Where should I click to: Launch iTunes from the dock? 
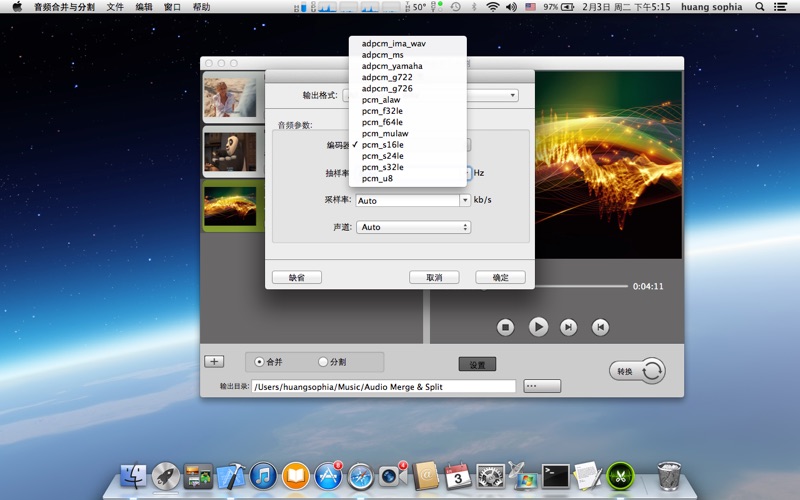point(263,476)
